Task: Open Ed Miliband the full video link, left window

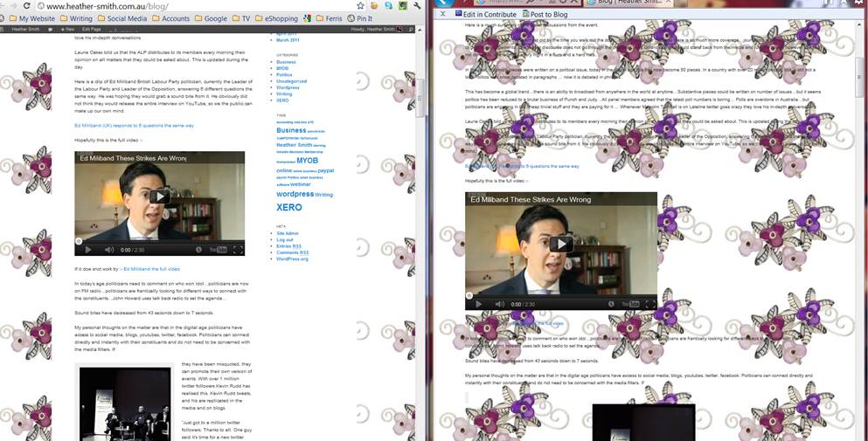Action: [152, 269]
